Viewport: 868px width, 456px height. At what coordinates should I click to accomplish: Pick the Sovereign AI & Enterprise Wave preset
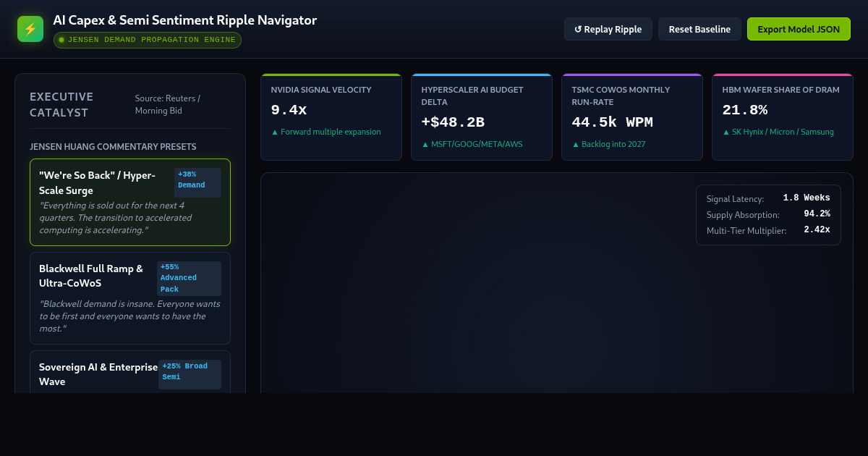pyautogui.click(x=130, y=372)
